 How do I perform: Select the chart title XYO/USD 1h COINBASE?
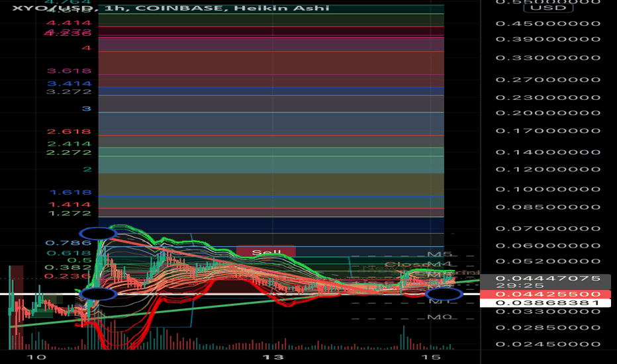[170, 8]
